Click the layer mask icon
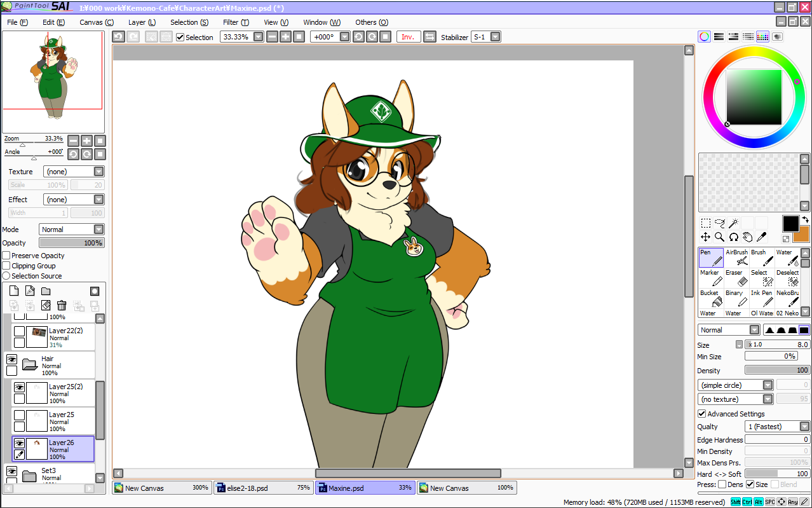Image resolution: width=812 pixels, height=508 pixels. pyautogui.click(x=95, y=291)
